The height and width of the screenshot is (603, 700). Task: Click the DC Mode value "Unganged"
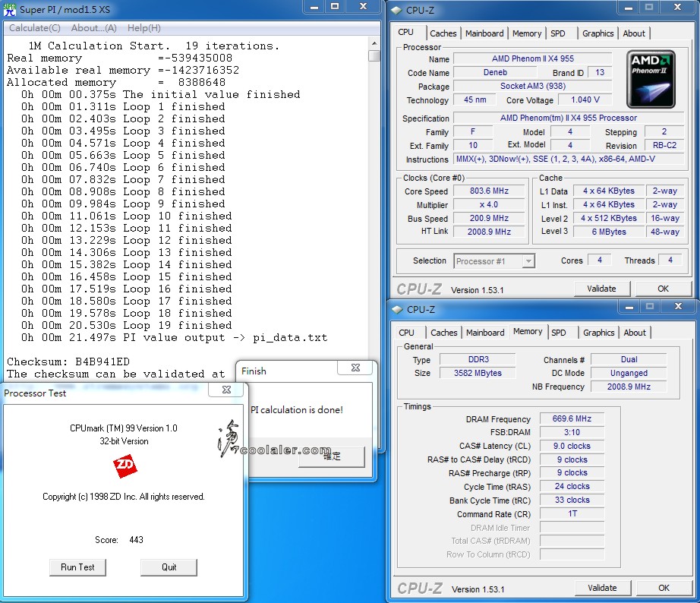tap(629, 373)
